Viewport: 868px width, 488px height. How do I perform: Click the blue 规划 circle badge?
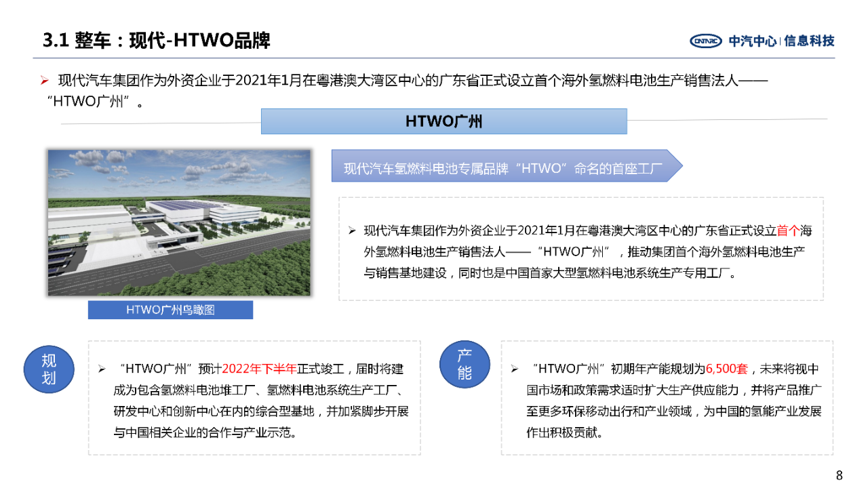point(49,369)
